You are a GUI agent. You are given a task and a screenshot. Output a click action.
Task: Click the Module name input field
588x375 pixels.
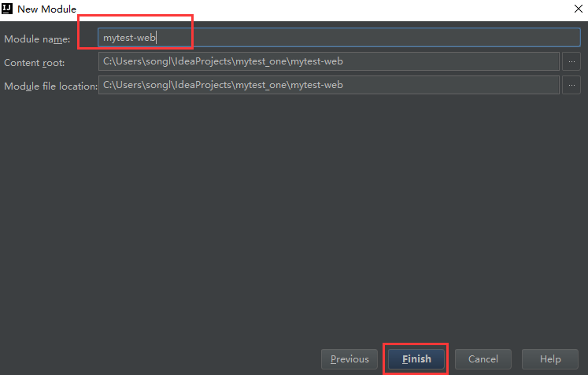[x=339, y=38]
